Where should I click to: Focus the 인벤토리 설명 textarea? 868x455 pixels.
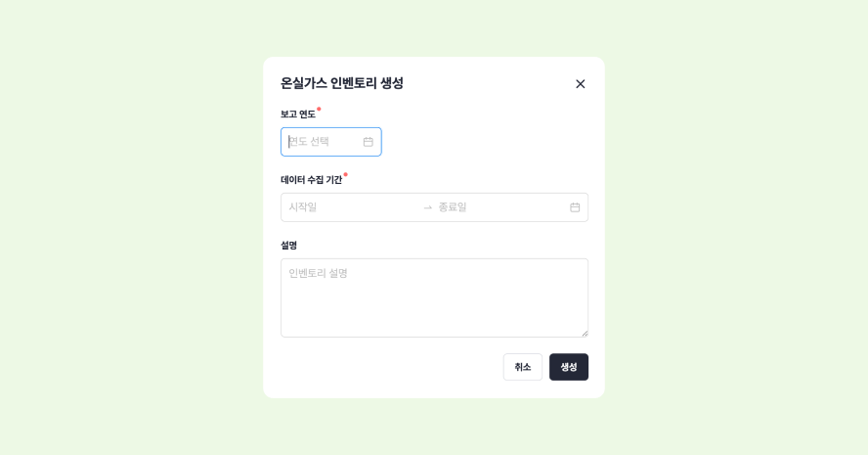point(434,297)
